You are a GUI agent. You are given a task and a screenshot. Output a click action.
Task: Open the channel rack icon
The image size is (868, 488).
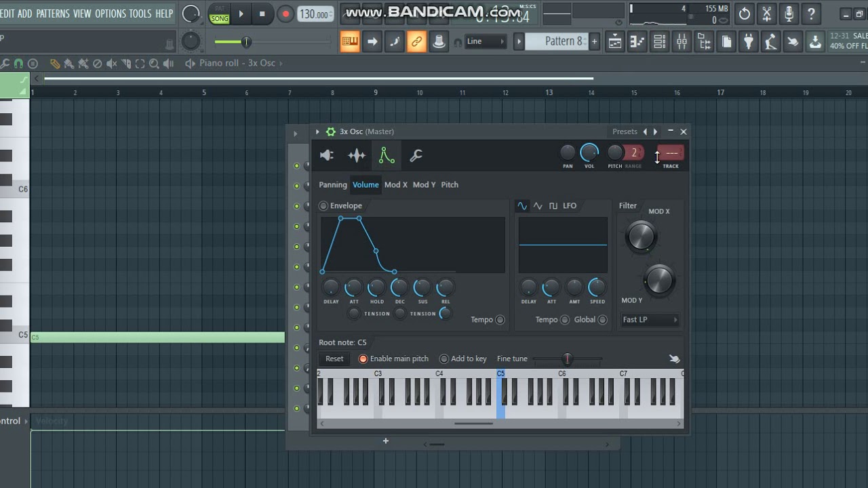(x=659, y=41)
